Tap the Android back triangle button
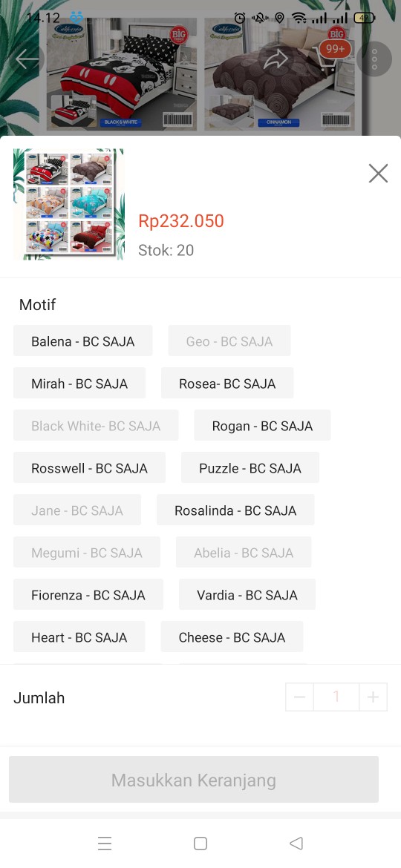Screen dimensions: 401x868 click(x=296, y=843)
